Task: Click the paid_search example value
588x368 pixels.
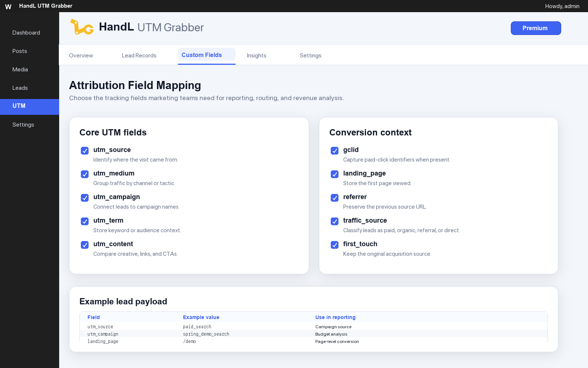Action: click(x=197, y=327)
